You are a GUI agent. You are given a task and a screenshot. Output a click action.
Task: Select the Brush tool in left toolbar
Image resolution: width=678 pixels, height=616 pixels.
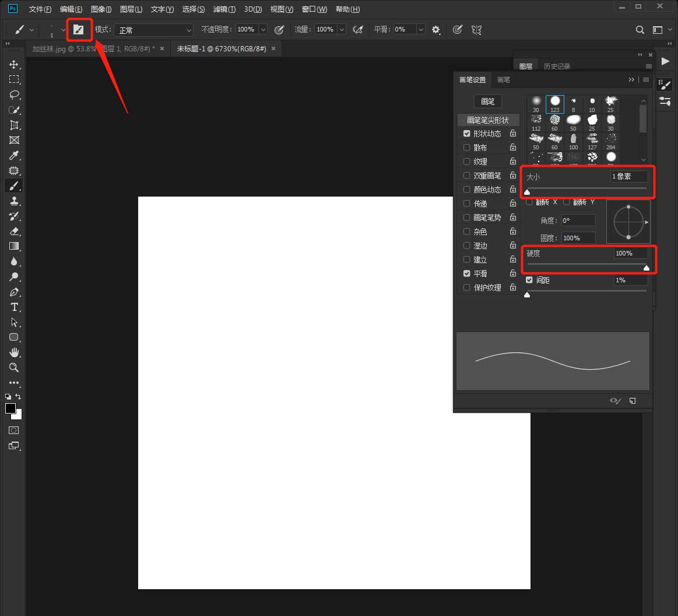click(14, 185)
